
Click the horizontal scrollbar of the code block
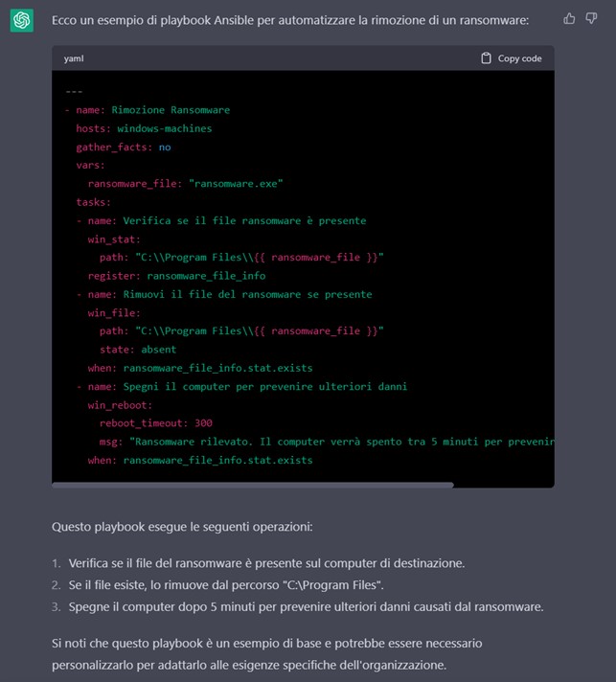pyautogui.click(x=252, y=485)
